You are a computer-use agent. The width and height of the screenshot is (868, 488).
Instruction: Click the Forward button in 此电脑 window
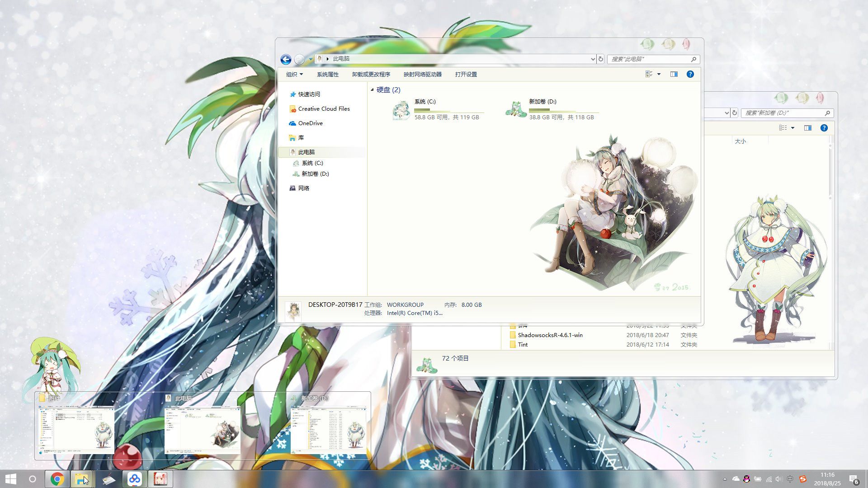(x=299, y=59)
